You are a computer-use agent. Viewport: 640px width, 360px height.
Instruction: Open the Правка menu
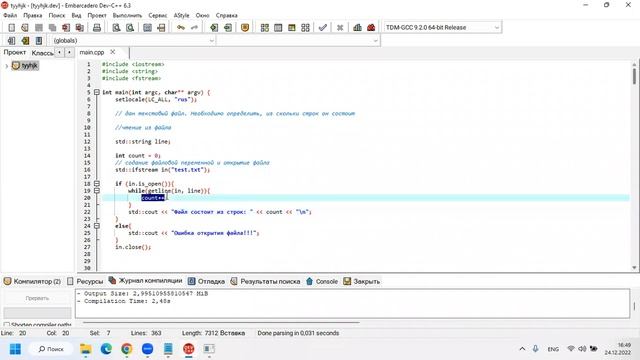pos(33,15)
